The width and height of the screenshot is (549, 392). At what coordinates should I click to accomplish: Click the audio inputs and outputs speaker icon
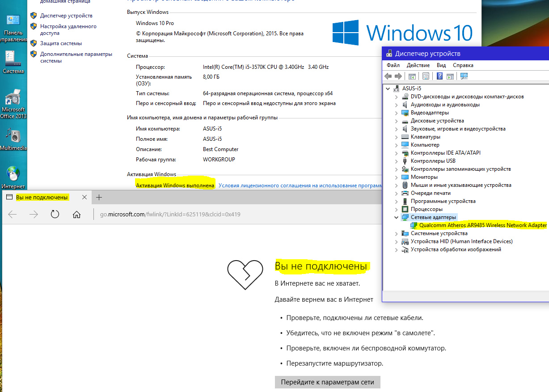pyautogui.click(x=405, y=105)
